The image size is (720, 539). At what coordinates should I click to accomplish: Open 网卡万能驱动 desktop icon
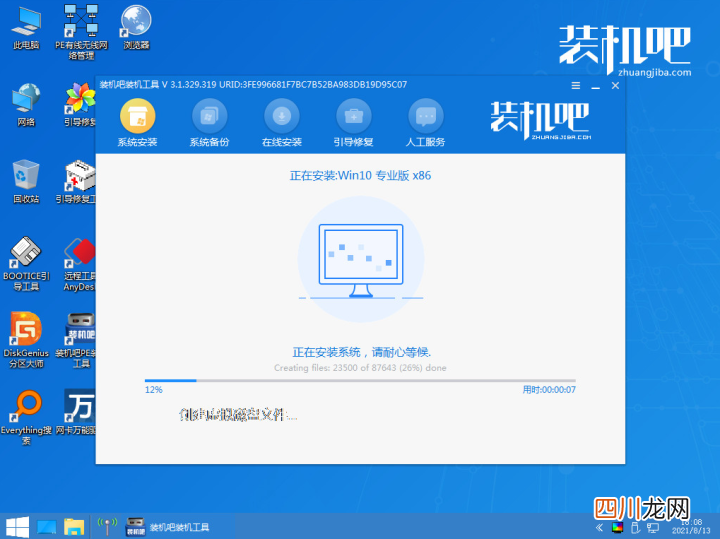(76, 412)
